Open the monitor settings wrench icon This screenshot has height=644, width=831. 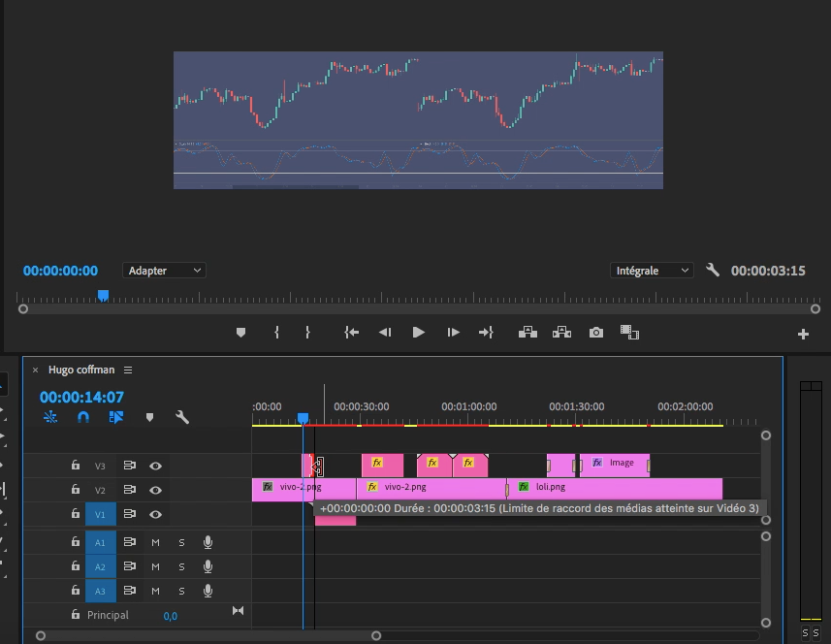click(x=713, y=271)
